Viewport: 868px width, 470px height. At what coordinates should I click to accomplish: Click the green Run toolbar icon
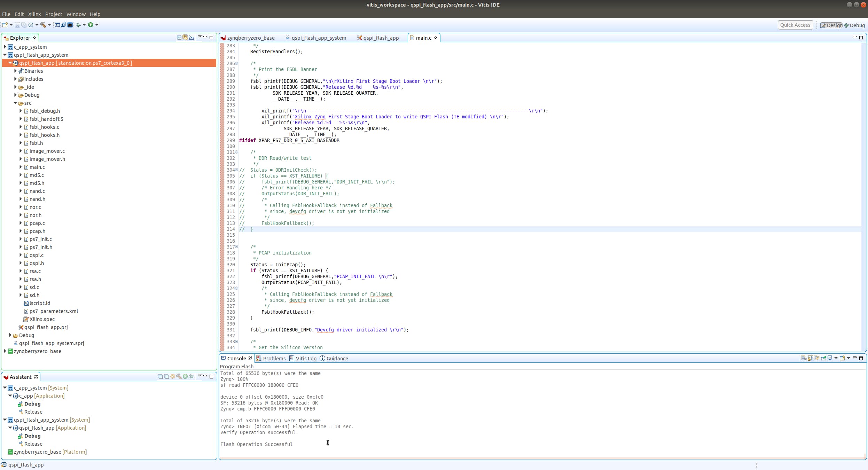pos(91,25)
